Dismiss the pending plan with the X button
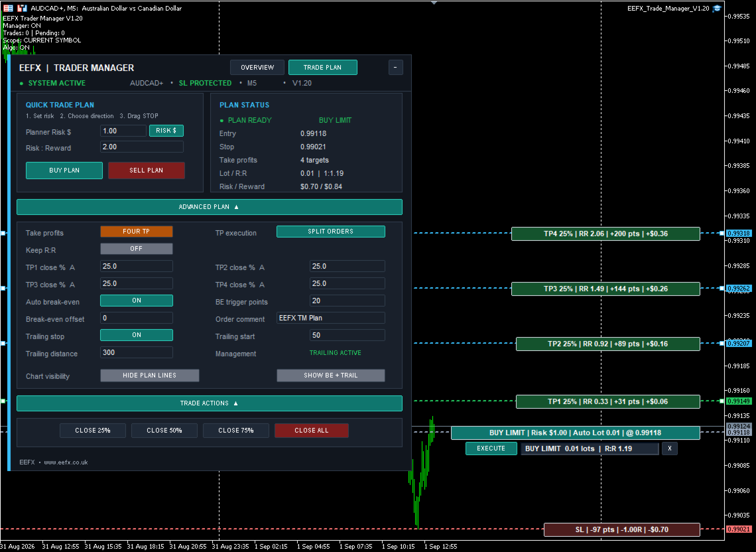Screen dimensions: 756x552 [x=670, y=448]
